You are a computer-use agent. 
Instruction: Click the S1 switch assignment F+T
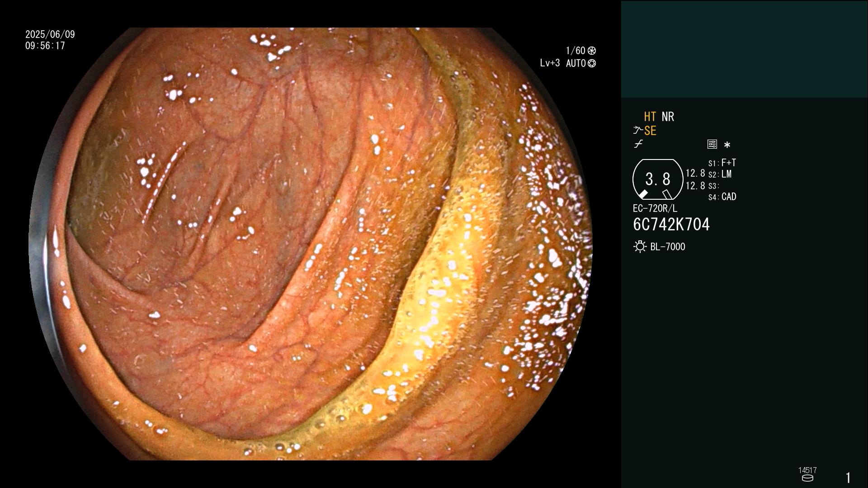pos(722,163)
